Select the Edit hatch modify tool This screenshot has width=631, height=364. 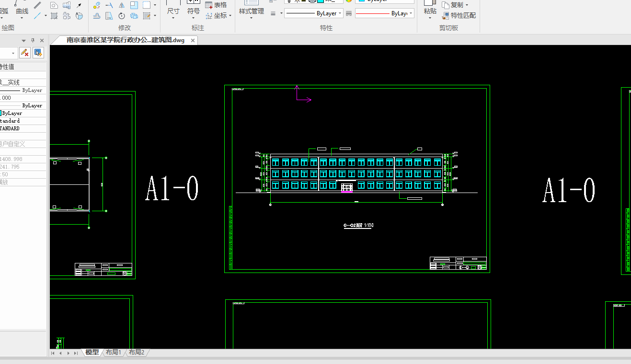tap(146, 16)
